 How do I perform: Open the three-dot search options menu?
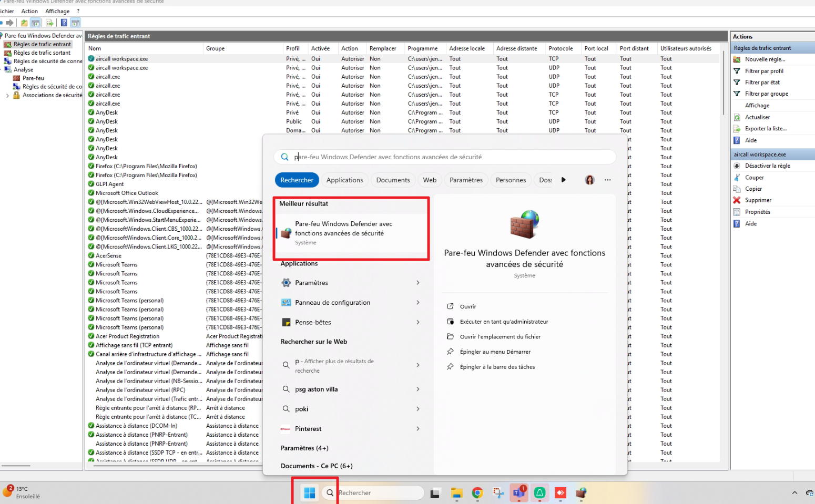coord(607,180)
